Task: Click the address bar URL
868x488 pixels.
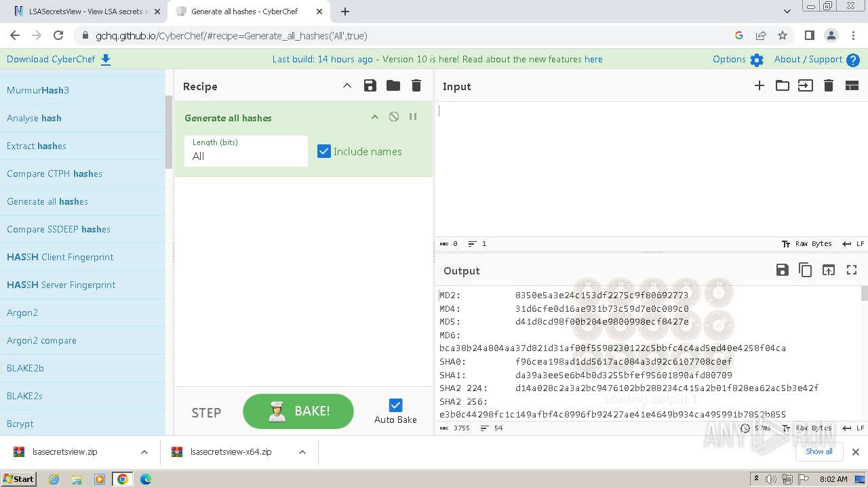Action: [231, 36]
